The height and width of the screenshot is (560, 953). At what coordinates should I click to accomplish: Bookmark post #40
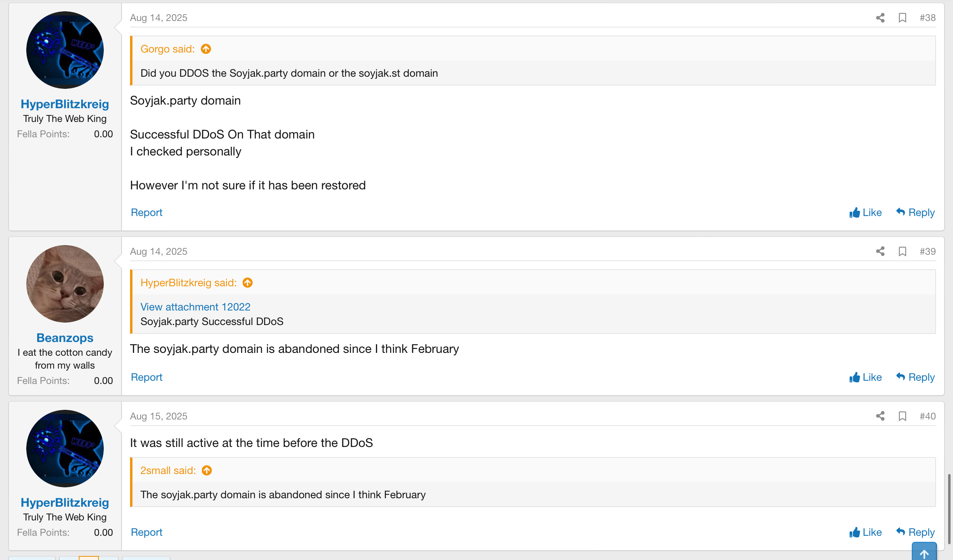(903, 416)
